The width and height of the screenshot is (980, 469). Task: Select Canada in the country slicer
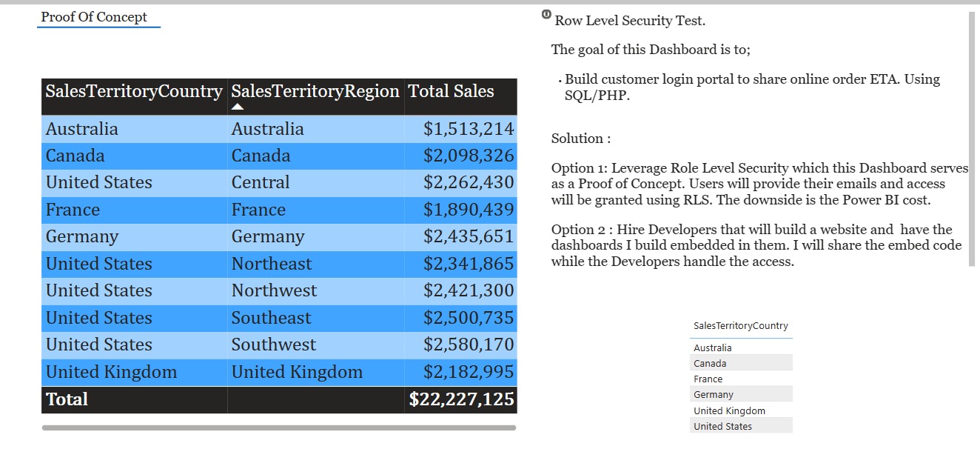tap(710, 363)
